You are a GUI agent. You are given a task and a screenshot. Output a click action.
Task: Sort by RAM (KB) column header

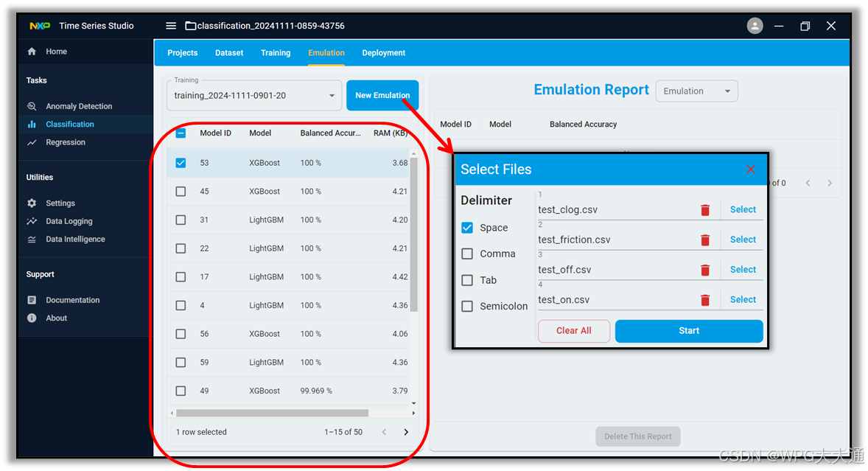tap(391, 133)
